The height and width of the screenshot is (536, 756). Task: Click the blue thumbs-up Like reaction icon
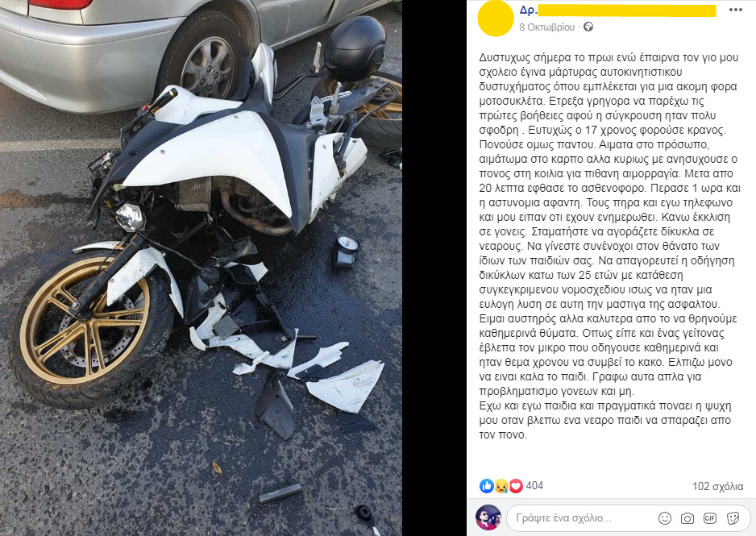pos(487,486)
